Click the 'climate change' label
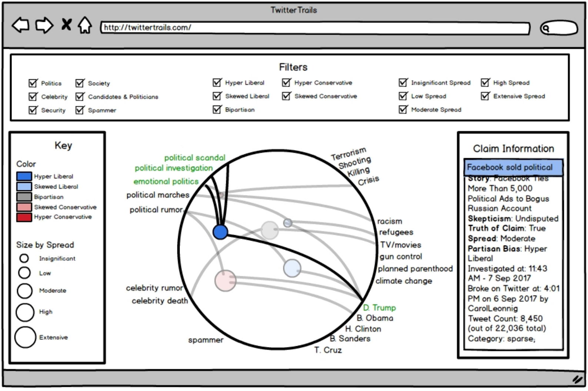The image size is (588, 391). click(x=404, y=281)
